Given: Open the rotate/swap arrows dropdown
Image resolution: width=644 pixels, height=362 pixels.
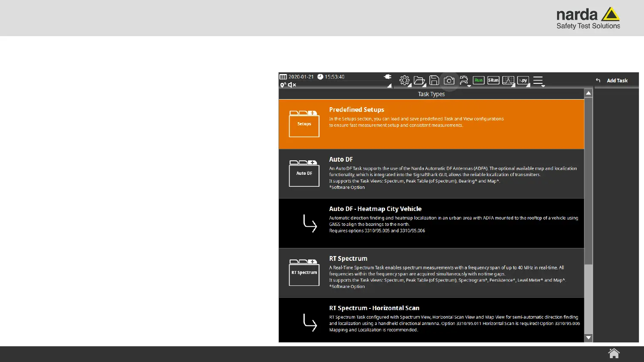Looking at the screenshot, I should 464,80.
